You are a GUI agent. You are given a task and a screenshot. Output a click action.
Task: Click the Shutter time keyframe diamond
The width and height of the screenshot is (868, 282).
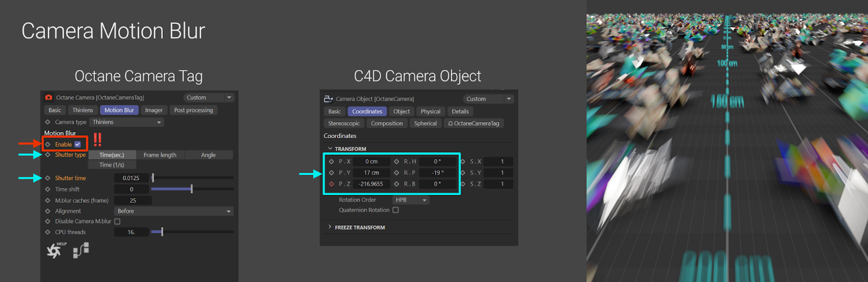tap(48, 178)
